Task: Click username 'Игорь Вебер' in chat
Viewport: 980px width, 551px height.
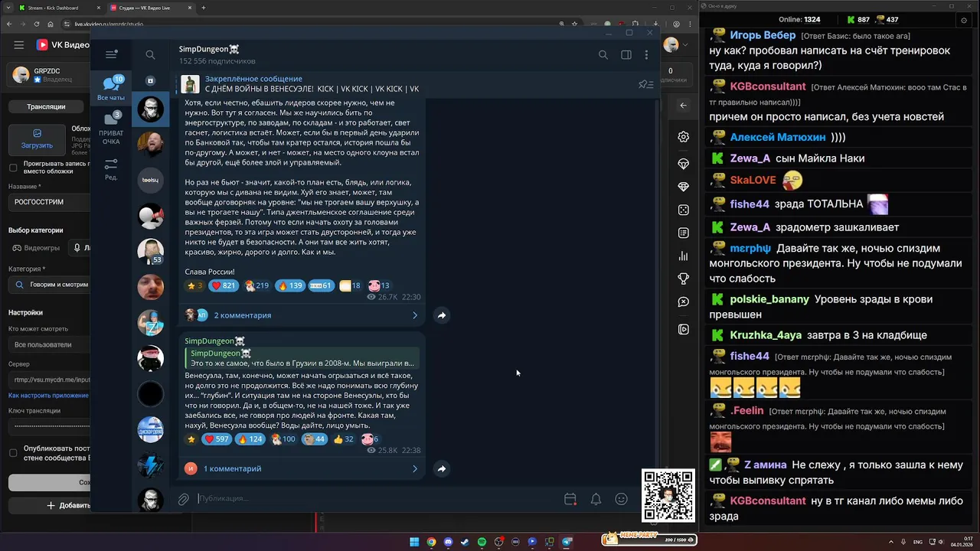Action: pyautogui.click(x=763, y=35)
